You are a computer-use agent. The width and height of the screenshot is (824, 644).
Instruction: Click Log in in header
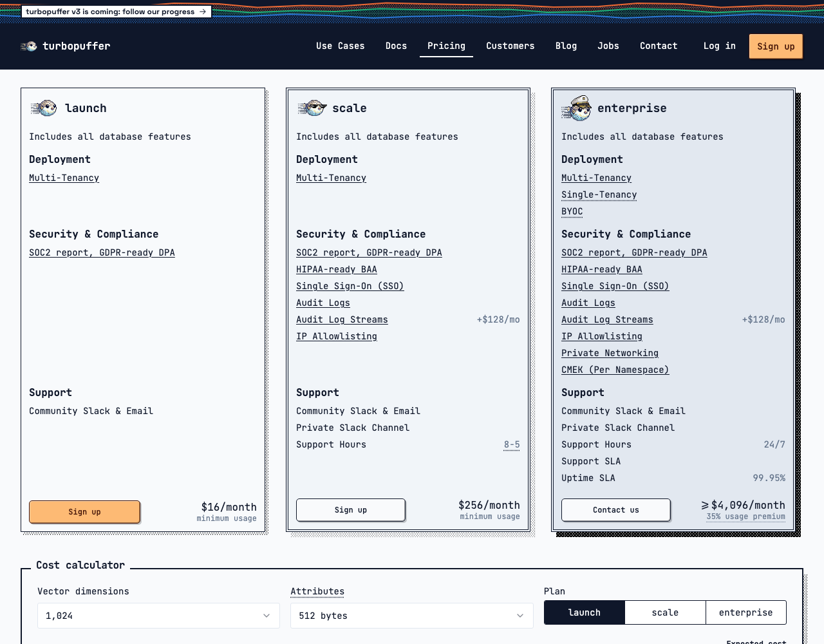(720, 46)
